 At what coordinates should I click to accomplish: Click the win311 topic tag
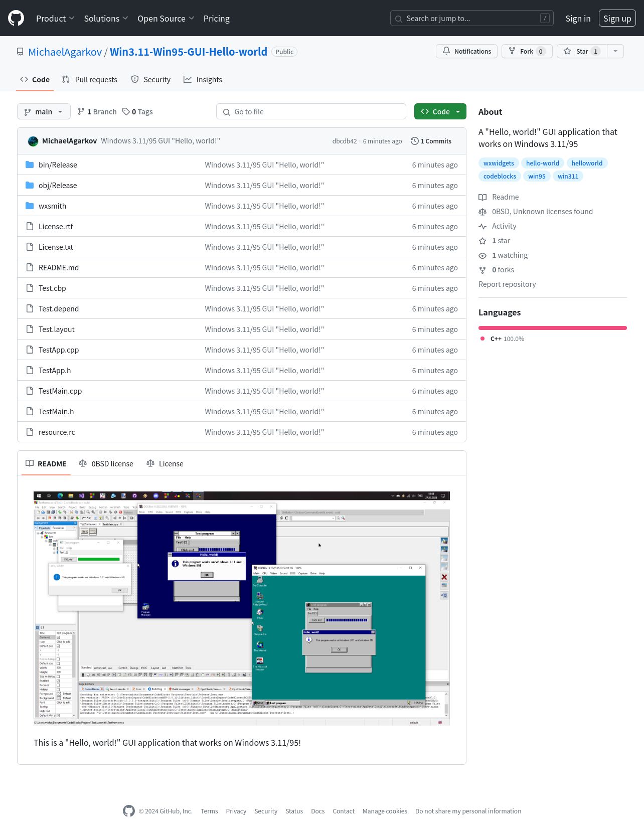pyautogui.click(x=568, y=176)
